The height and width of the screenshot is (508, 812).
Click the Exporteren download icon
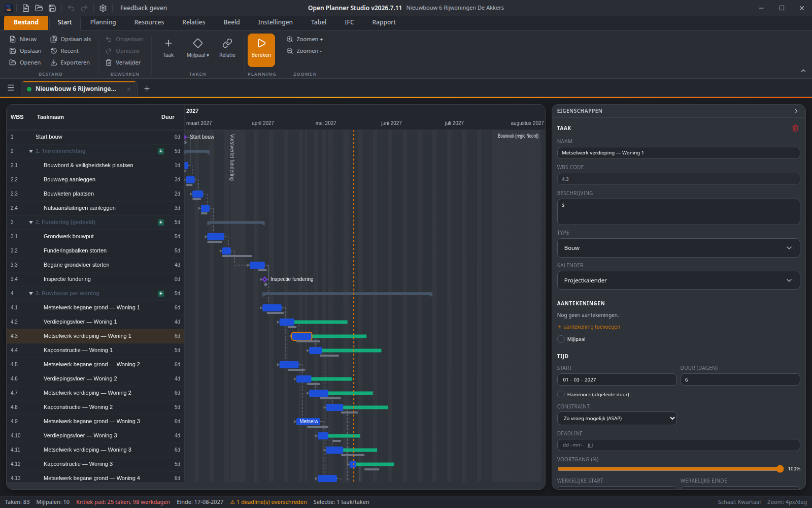(x=54, y=62)
